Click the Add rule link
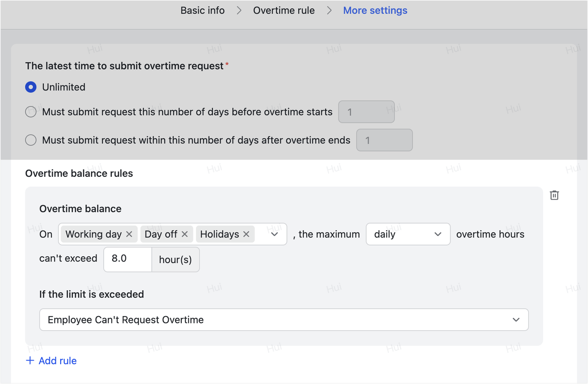The height and width of the screenshot is (384, 588). pyautogui.click(x=57, y=361)
